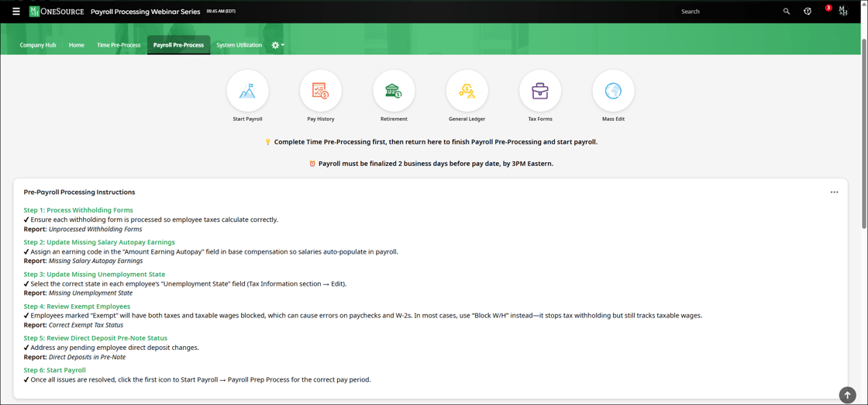Open the General Ledger icon

pos(467,92)
